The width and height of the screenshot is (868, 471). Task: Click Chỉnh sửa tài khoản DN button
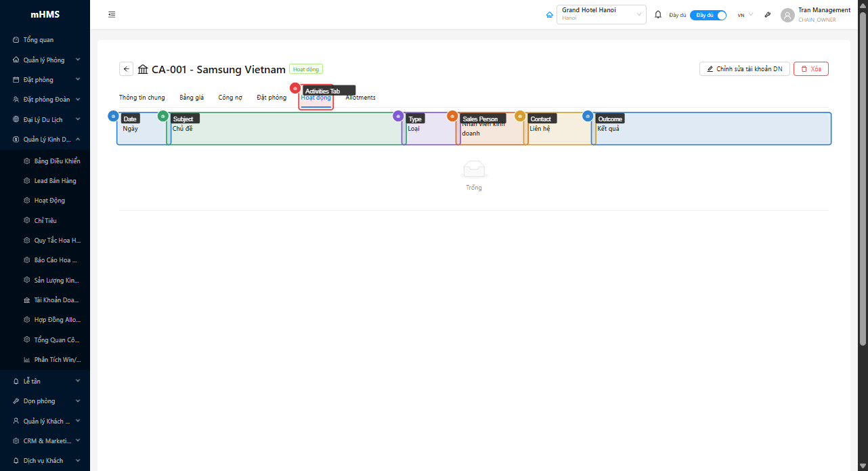[744, 69]
